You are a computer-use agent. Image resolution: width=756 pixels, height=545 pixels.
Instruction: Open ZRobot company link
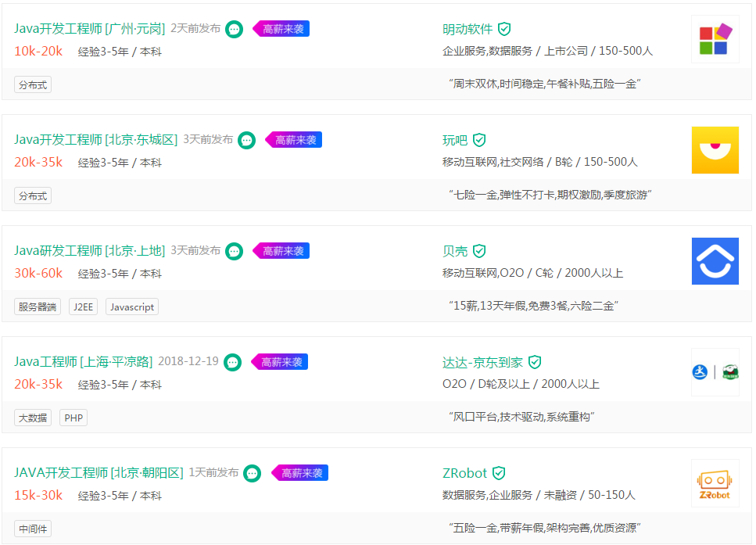point(465,473)
